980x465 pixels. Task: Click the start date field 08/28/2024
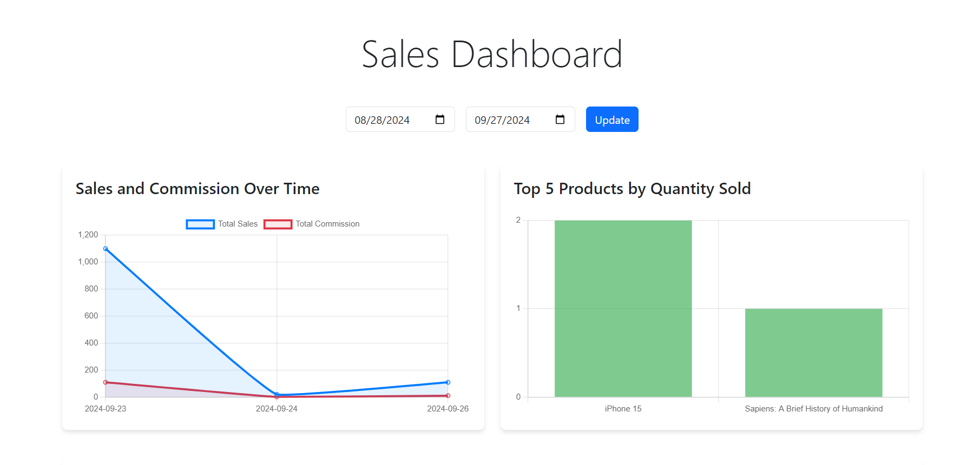(400, 119)
